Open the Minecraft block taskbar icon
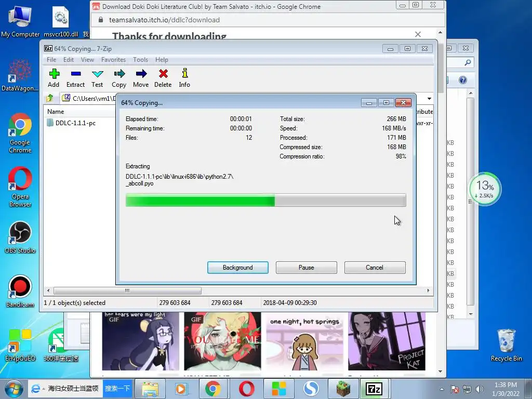 coord(343,389)
